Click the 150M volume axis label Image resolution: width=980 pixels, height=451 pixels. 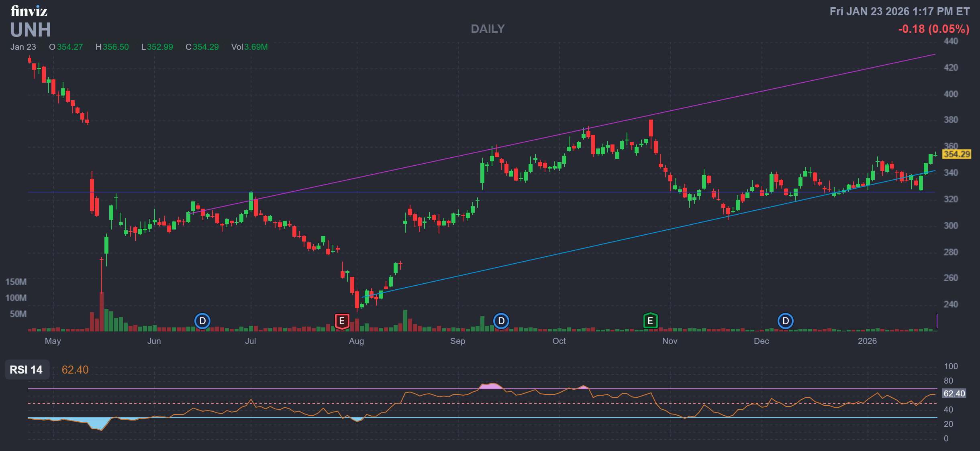[x=16, y=282]
